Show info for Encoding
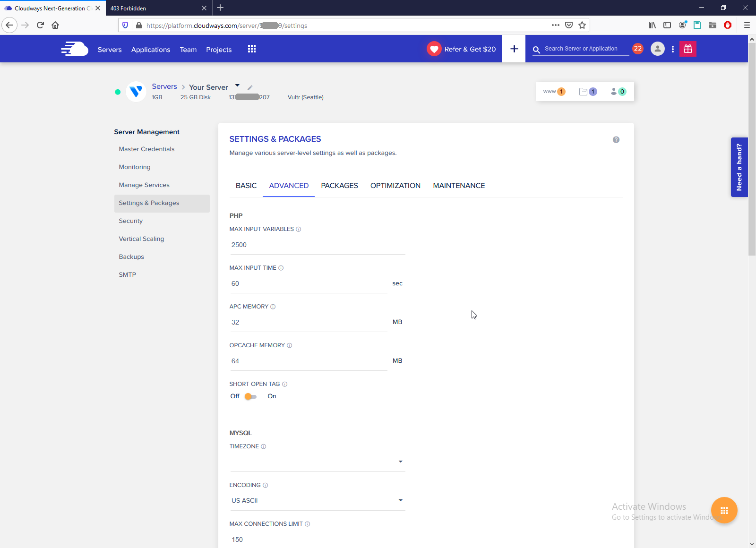756x548 pixels. (x=266, y=486)
